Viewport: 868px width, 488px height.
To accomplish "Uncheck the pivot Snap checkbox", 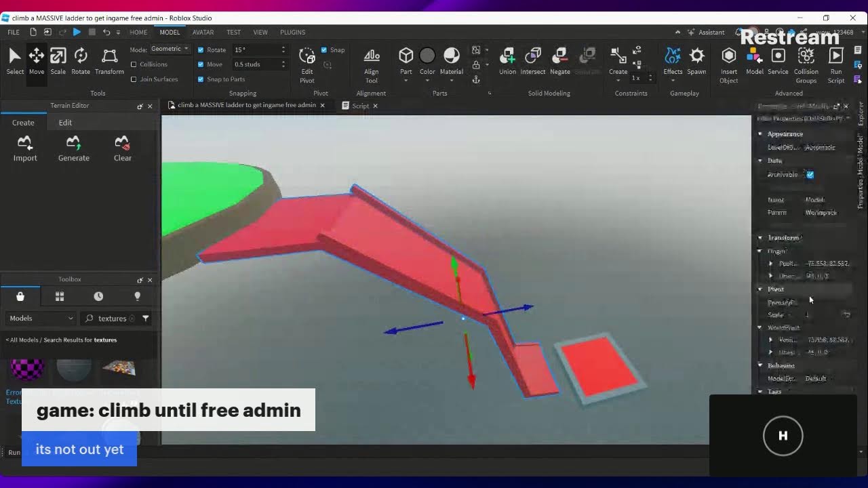I will tap(324, 49).
